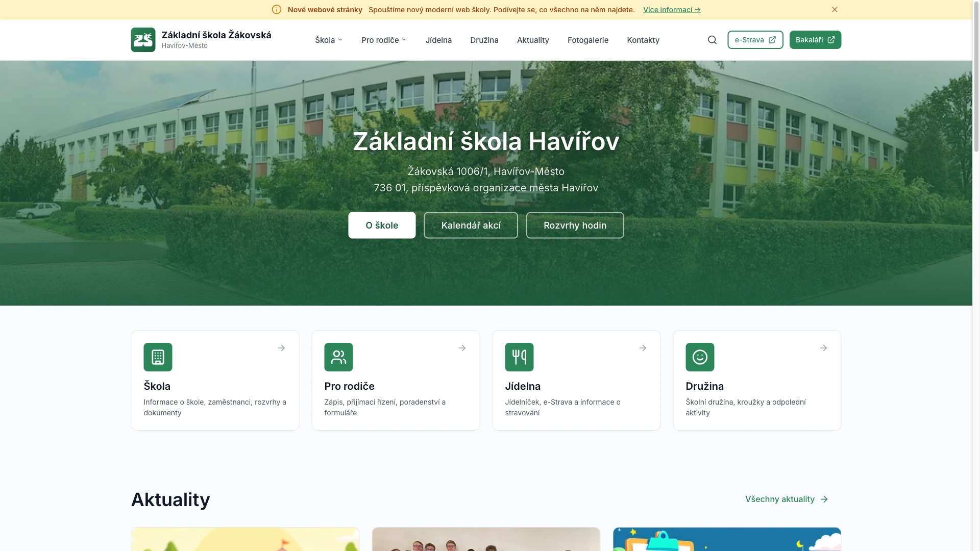Follow the Více informací link
Viewport: 980px width, 551px height.
click(671, 9)
